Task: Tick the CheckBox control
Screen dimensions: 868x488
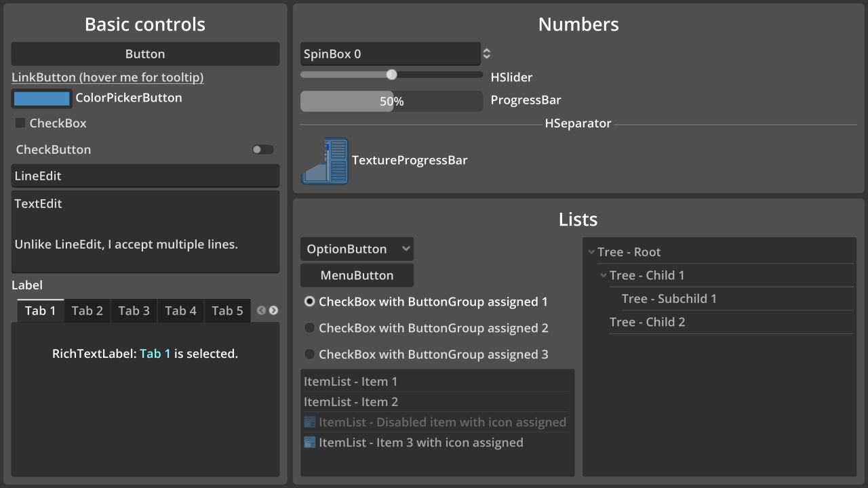Action: coord(20,123)
